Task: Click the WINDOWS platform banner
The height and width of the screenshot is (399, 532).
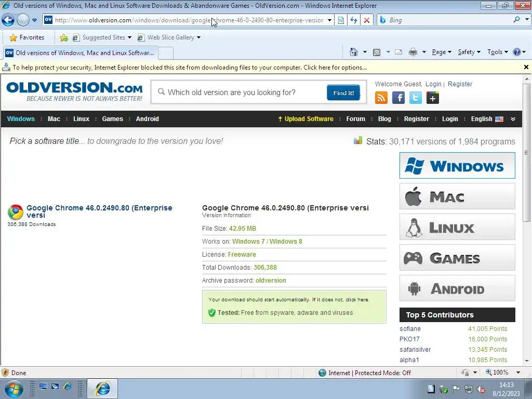Action: pos(457,166)
